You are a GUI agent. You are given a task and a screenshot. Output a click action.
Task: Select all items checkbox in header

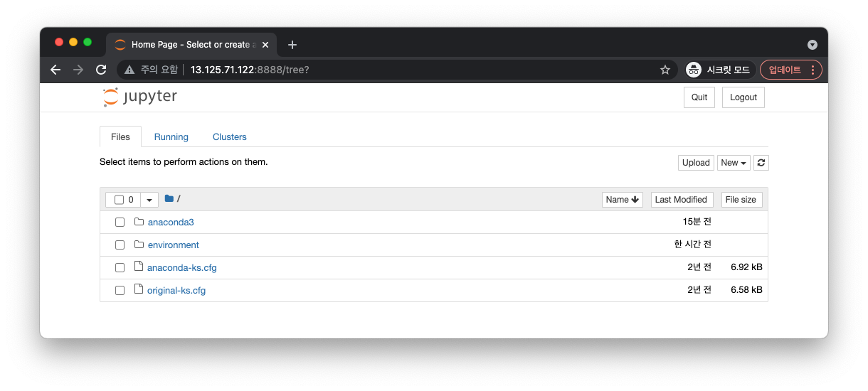[120, 200]
